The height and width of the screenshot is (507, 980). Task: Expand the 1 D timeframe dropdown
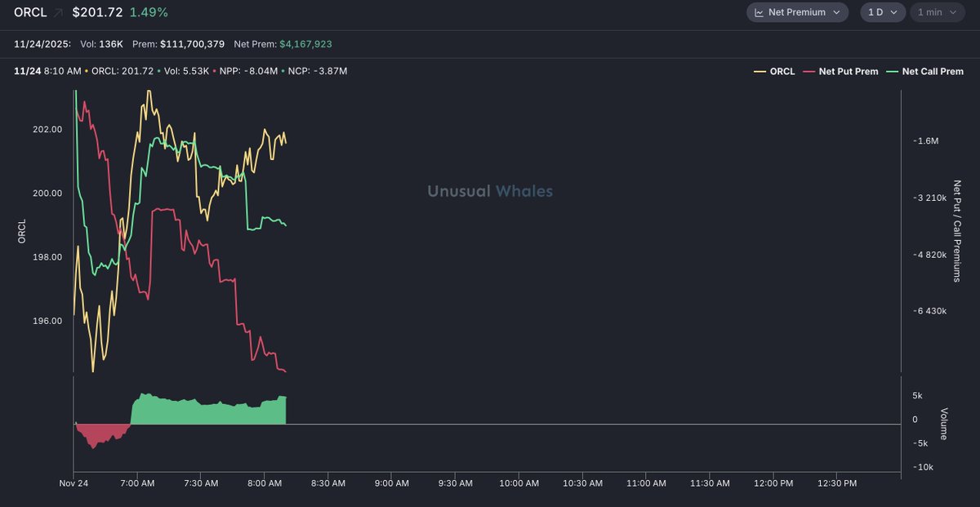point(882,12)
